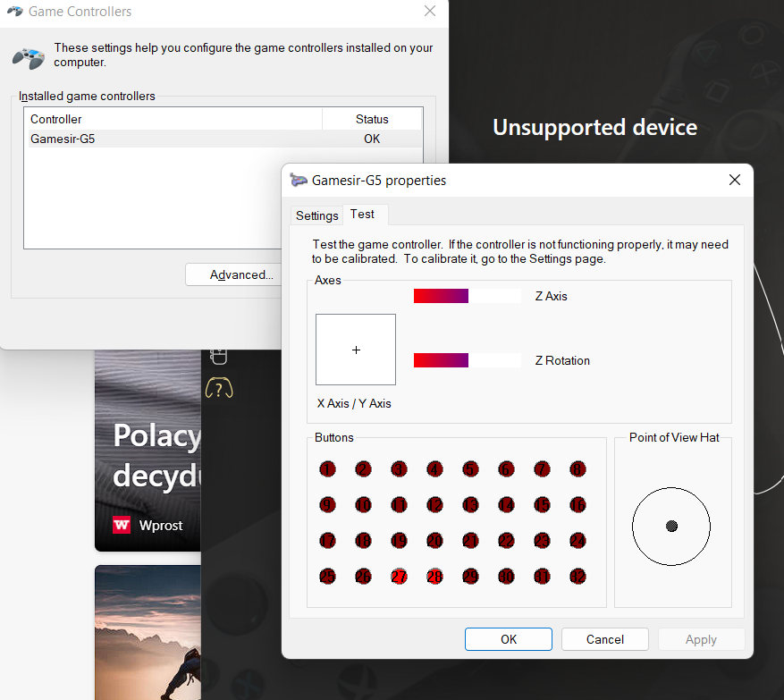Click the Z Axis label

(551, 296)
